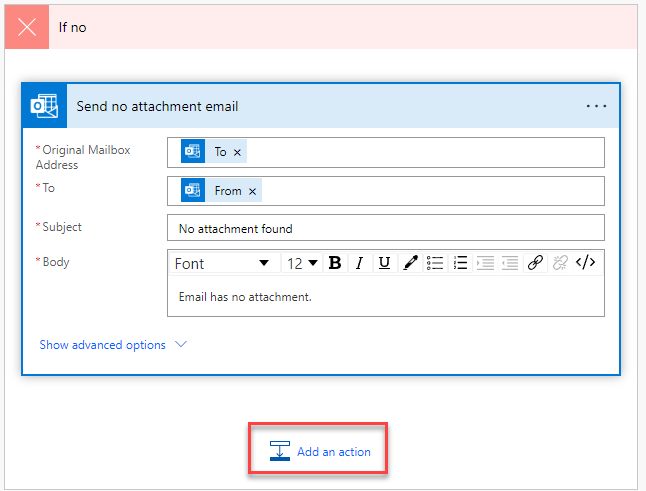The image size is (646, 491).
Task: Click the Send no attachment email title
Action: [x=157, y=107]
